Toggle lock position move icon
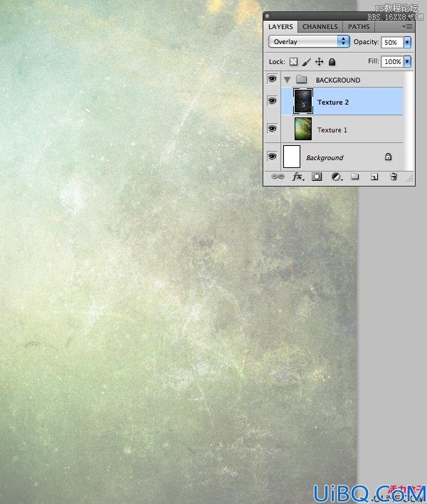Screen dimensions: 427x504 coord(319,62)
